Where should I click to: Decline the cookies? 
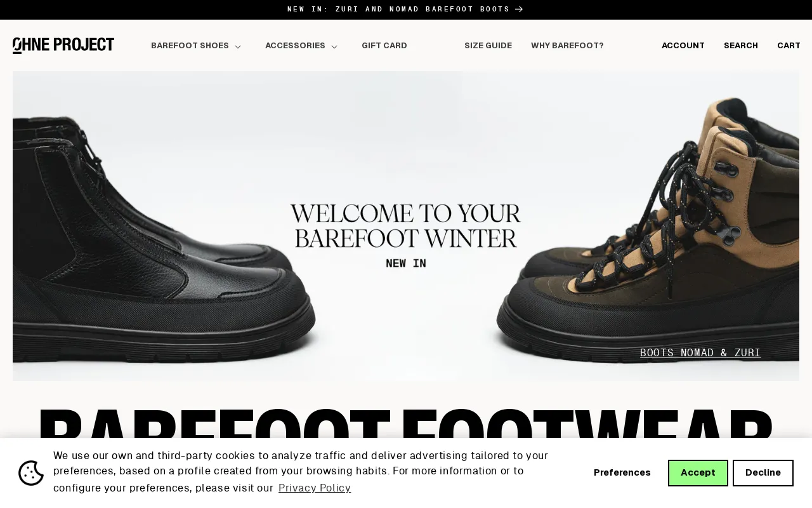pos(763,473)
